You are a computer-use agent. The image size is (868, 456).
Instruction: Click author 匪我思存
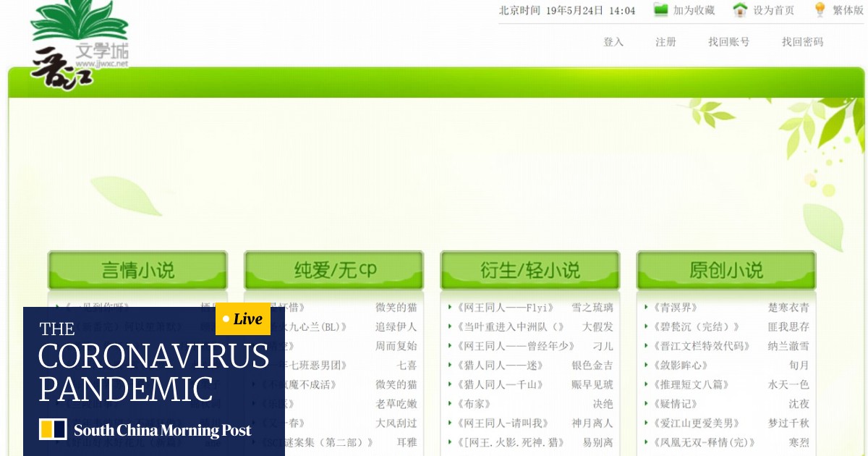click(x=788, y=327)
